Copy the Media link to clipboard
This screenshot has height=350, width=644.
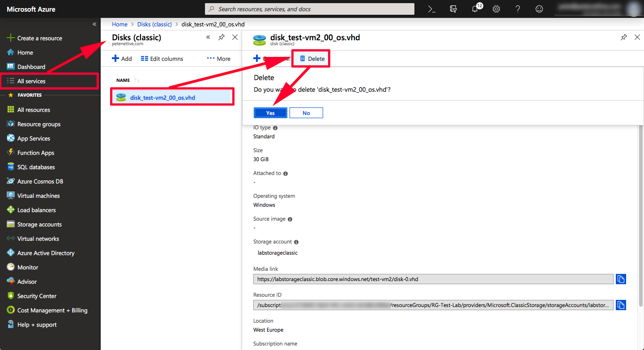[x=621, y=279]
